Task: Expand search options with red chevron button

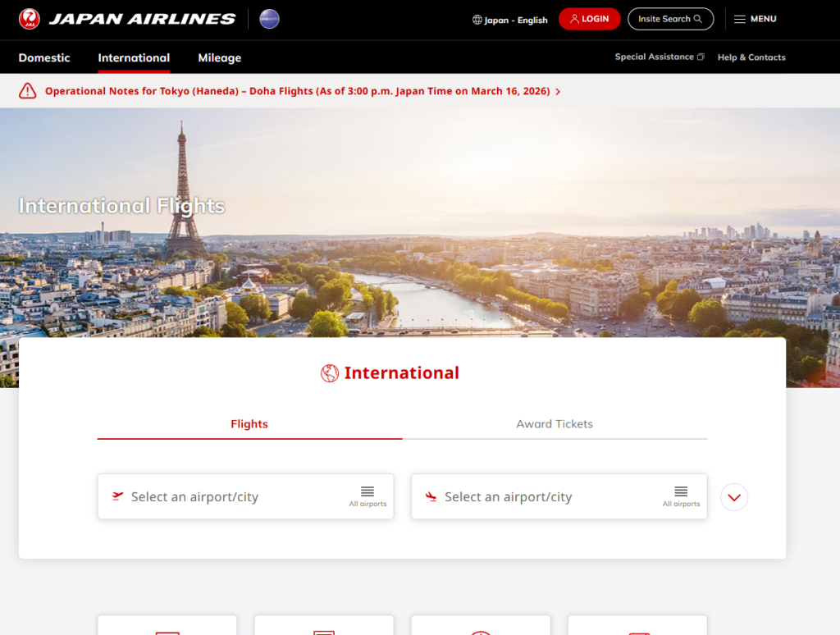Action: 734,497
